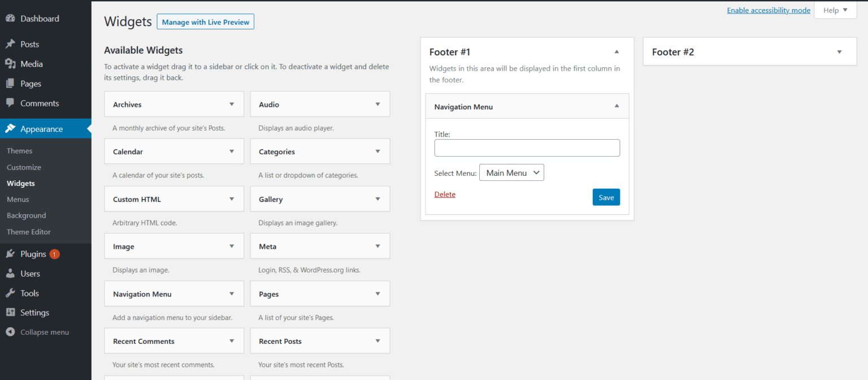Click the Appearance paintbrush icon
This screenshot has height=380, width=868.
point(11,128)
